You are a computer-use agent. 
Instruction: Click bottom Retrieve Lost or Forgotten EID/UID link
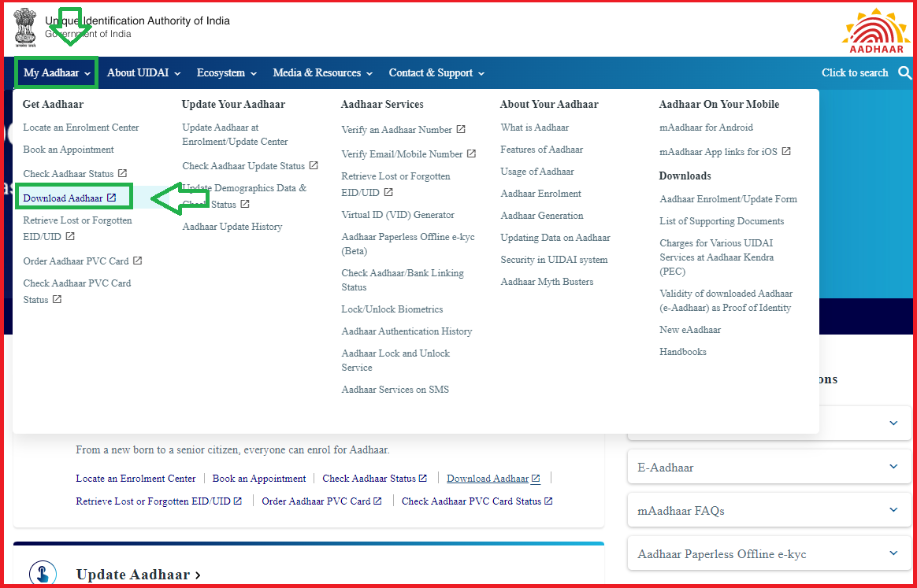[x=159, y=501]
